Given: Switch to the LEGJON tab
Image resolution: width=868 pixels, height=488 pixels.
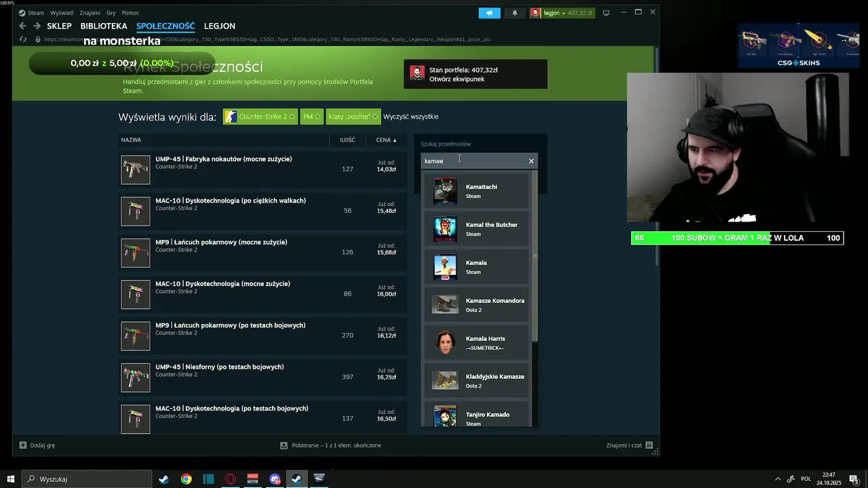Looking at the screenshot, I should pos(220,26).
